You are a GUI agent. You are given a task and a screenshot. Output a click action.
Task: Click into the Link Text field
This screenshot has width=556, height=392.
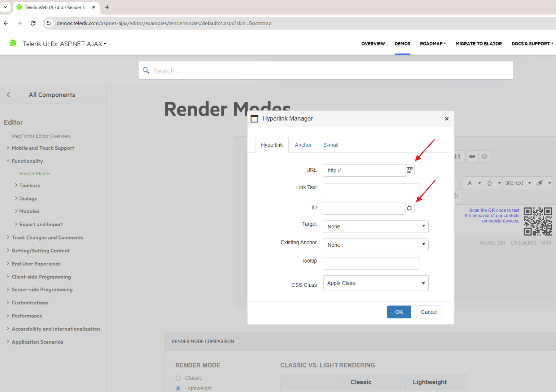point(371,190)
